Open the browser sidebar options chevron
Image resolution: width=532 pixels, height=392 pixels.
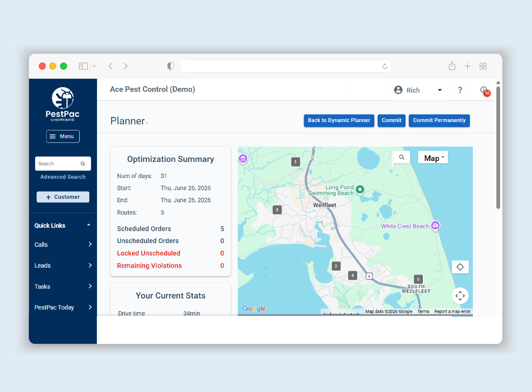click(x=94, y=66)
